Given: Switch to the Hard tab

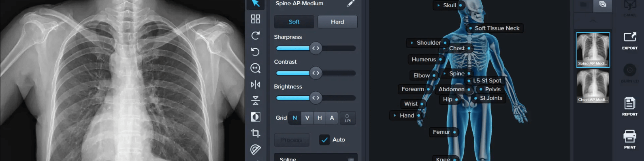Looking at the screenshot, I should tap(337, 22).
